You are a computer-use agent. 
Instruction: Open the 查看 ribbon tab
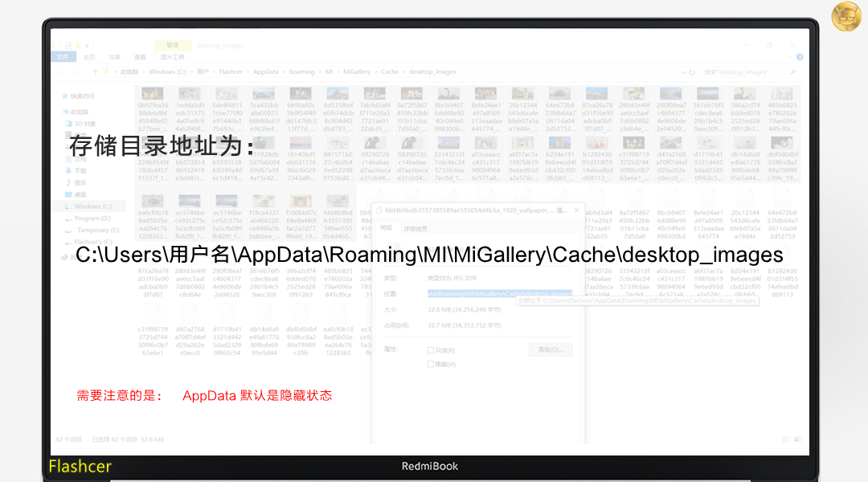click(x=140, y=57)
